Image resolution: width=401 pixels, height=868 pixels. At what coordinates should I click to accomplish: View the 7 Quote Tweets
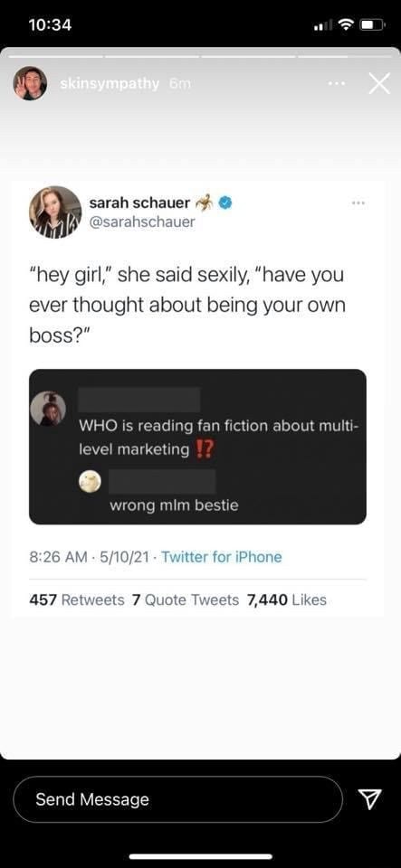tap(186, 599)
